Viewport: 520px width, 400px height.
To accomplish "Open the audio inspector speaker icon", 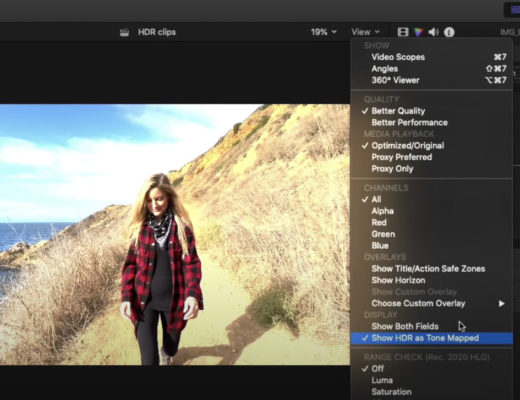I will coord(433,32).
